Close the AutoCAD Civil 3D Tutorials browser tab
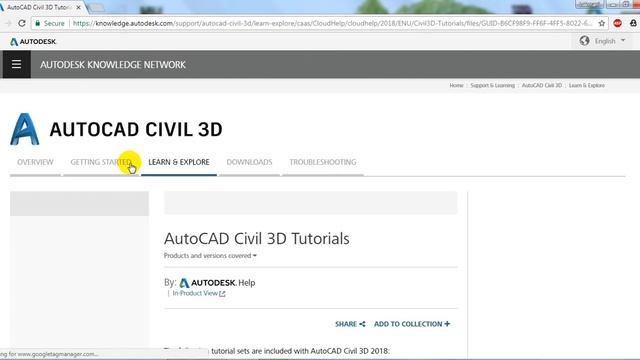The height and width of the screenshot is (360, 640). [78, 7]
